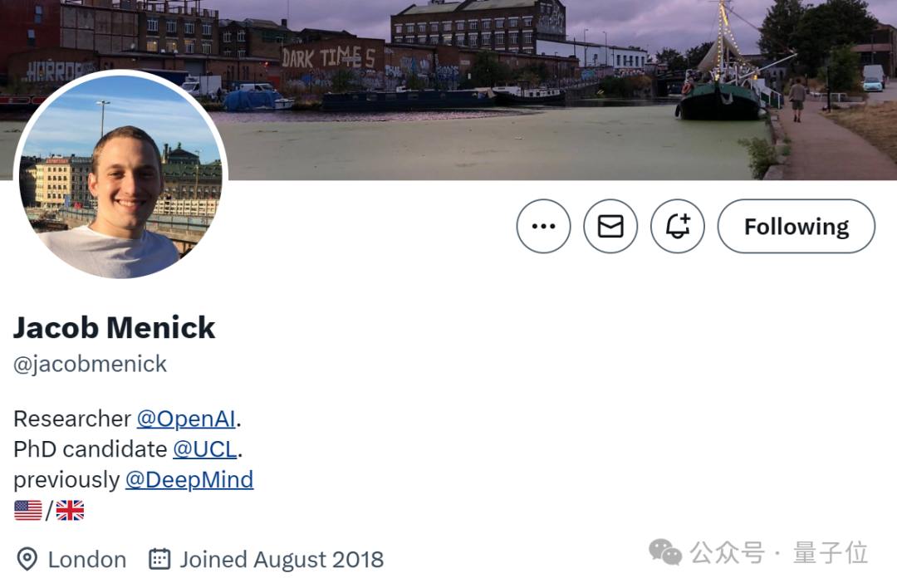Click the London location text
Image resolution: width=897 pixels, height=588 pixels.
[x=87, y=559]
